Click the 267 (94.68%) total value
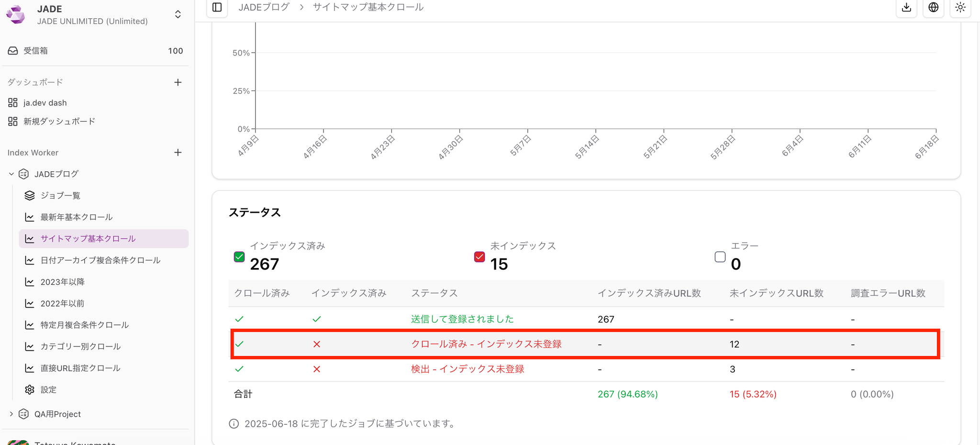Viewport: 980px width, 445px height. pyautogui.click(x=628, y=394)
